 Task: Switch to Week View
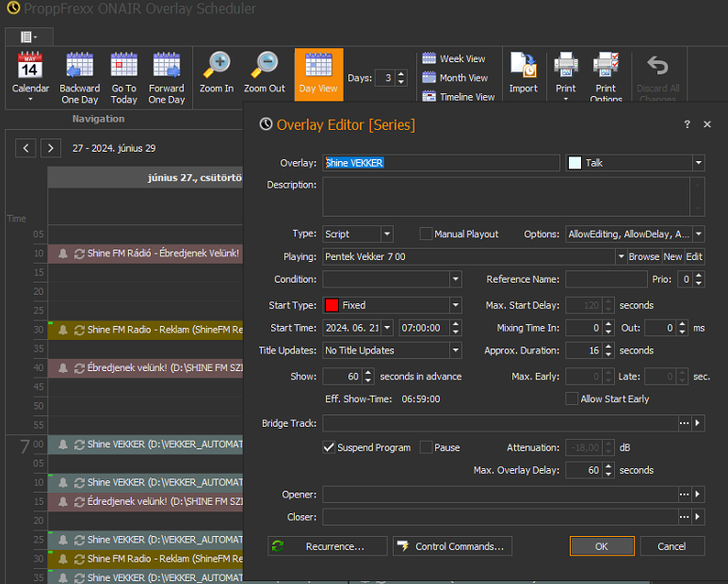point(454,58)
